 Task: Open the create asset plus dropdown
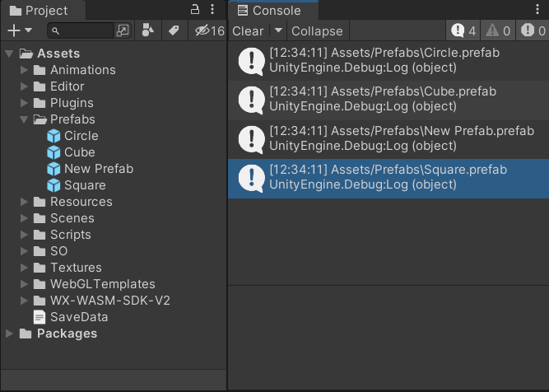click(20, 30)
